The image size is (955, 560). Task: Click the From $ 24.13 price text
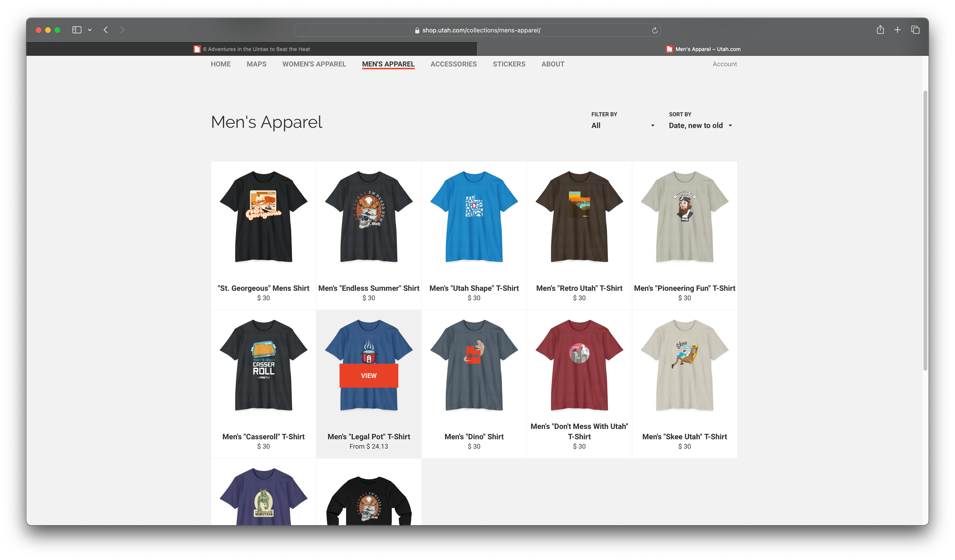[x=369, y=446]
